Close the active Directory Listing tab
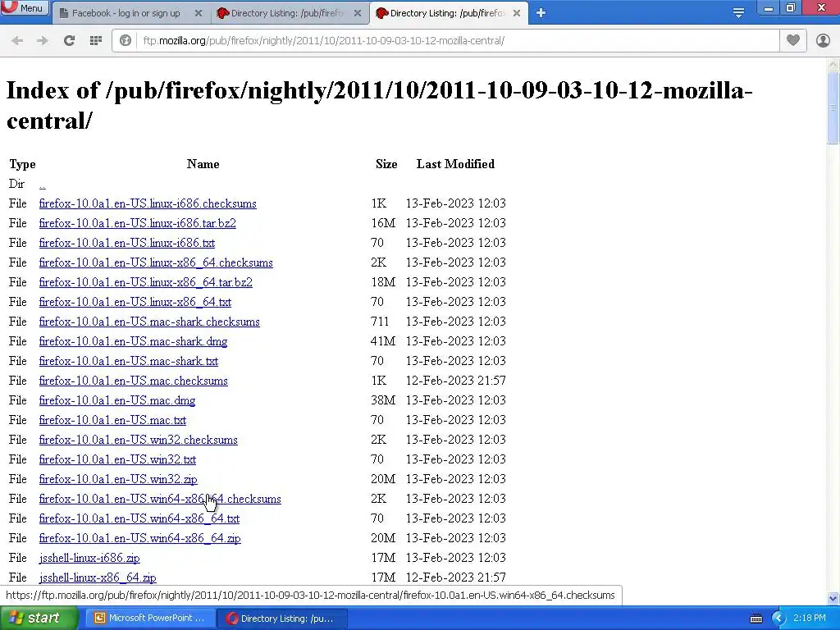Screen dimensions: 840x630 coord(517,13)
